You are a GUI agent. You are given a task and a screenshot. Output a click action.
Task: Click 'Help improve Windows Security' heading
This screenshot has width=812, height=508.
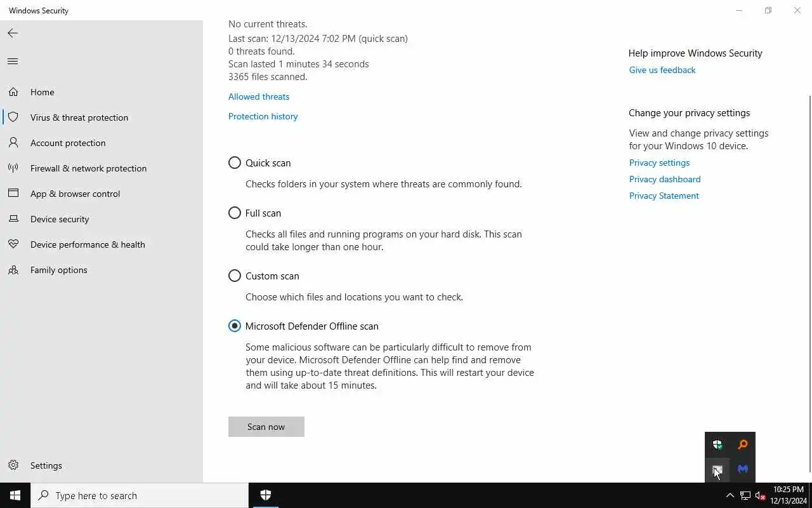(695, 53)
